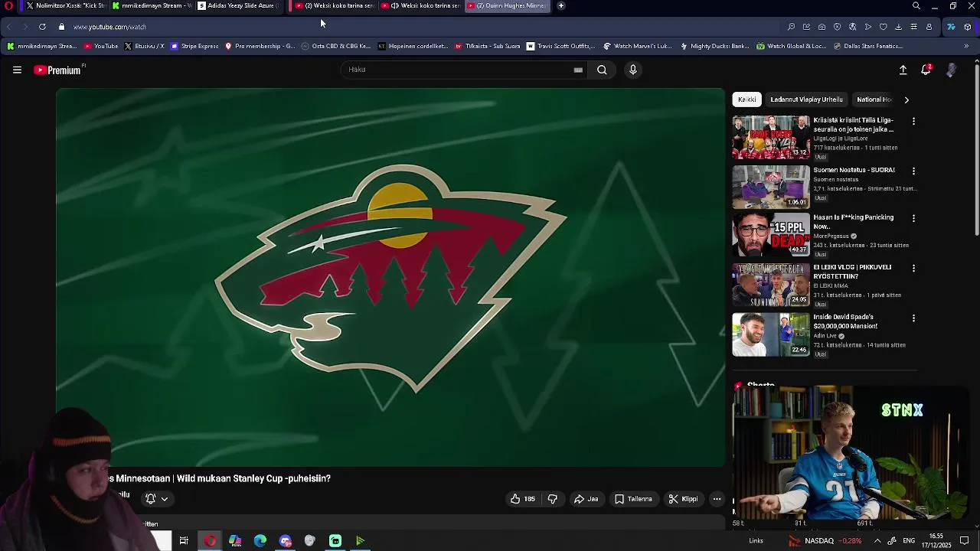Open Opera GX from the taskbar

(210, 541)
